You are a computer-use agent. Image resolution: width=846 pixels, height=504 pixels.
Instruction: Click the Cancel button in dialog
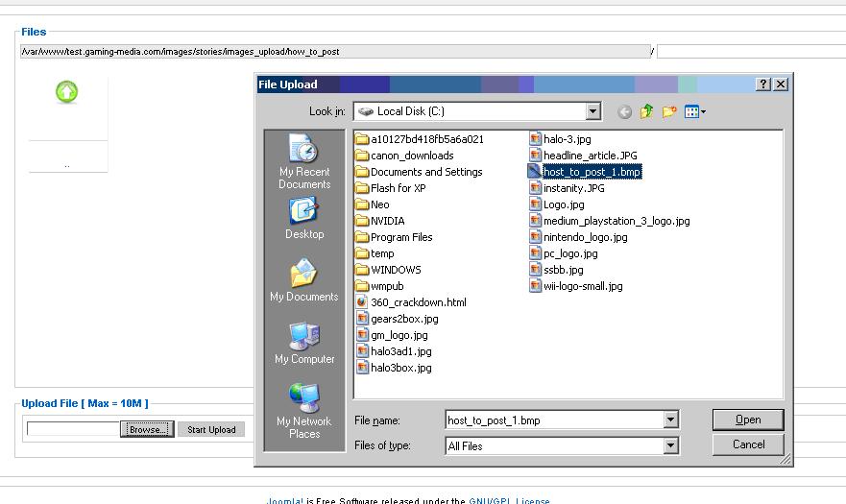748,444
